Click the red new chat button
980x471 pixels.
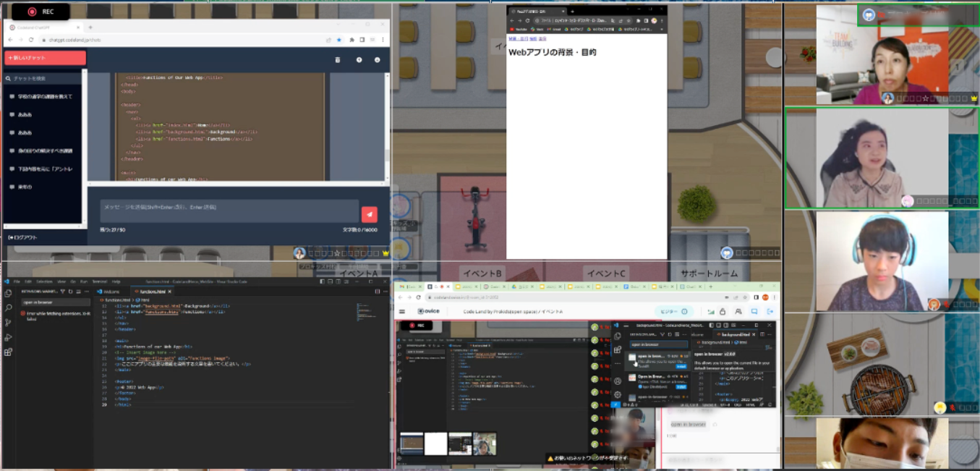coord(45,58)
